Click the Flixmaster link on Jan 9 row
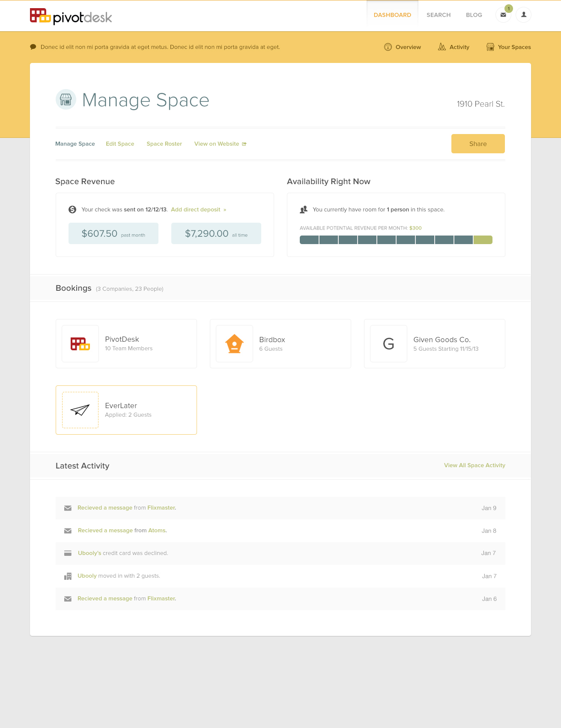Viewport: 561px width, 728px height. point(161,508)
